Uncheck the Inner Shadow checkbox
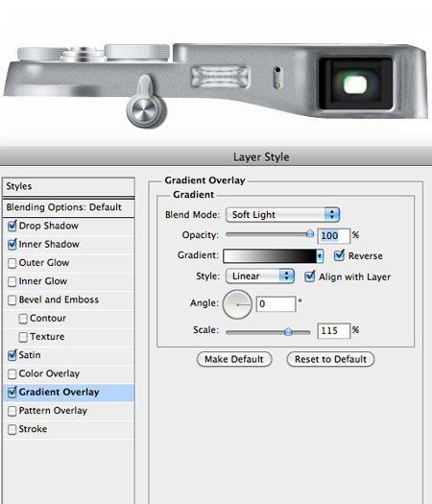The image size is (432, 504). (12, 244)
